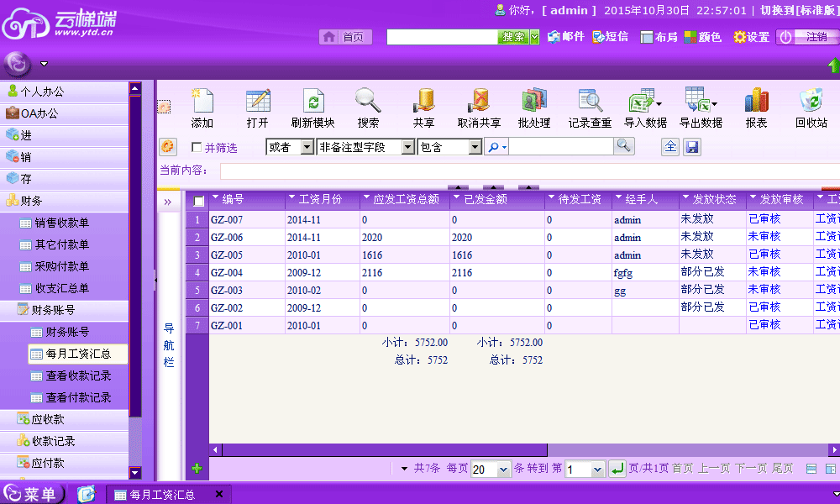Click the green plus add-row icon
This screenshot has width=840, height=504.
coord(197,469)
